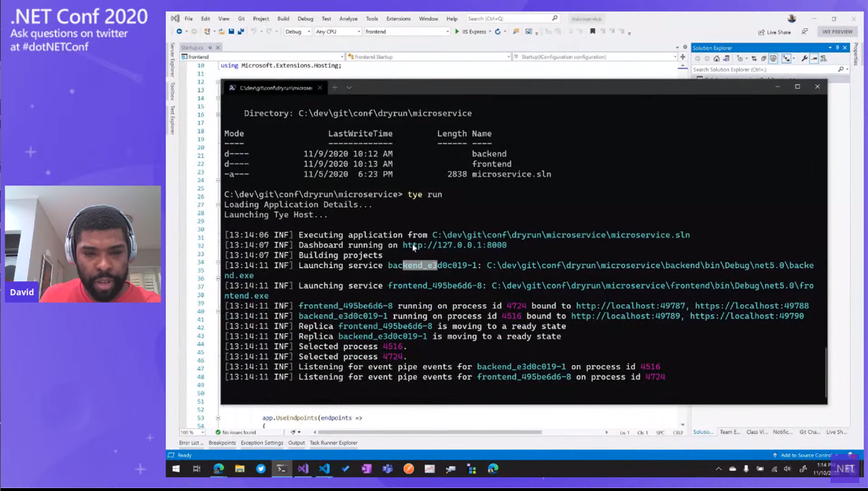Open the Extensions menu
The image size is (868, 491).
(x=398, y=19)
